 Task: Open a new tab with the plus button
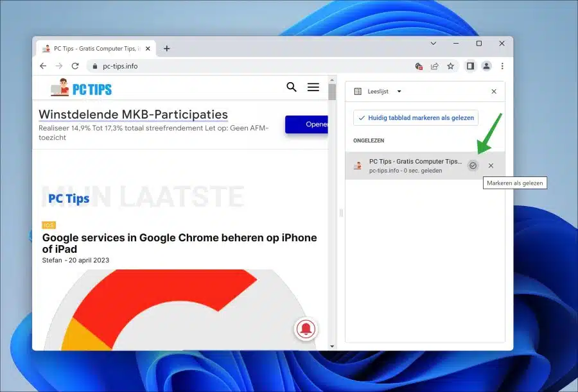coord(166,49)
